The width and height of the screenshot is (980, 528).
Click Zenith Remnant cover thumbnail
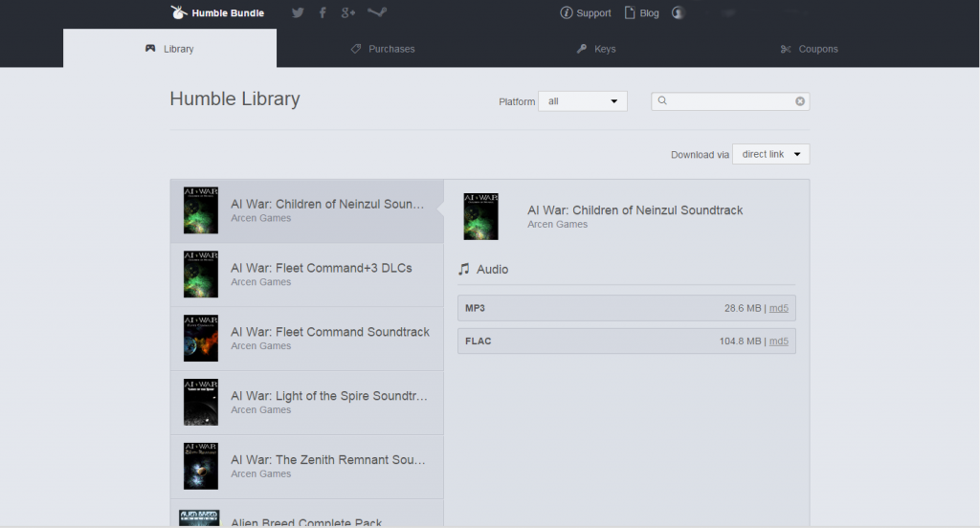(x=201, y=466)
